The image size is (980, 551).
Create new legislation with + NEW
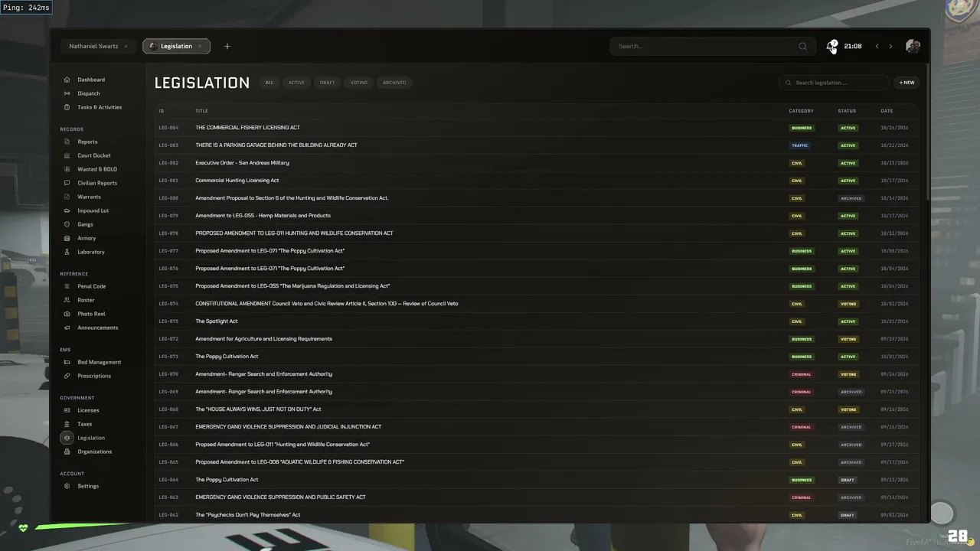click(906, 83)
